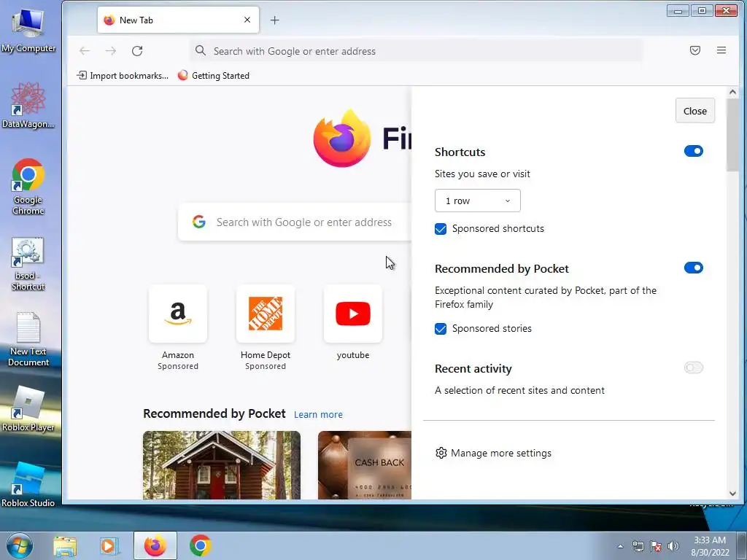Toggle Recommended by Pocket switch
Screen dimensions: 747x560
[693, 268]
